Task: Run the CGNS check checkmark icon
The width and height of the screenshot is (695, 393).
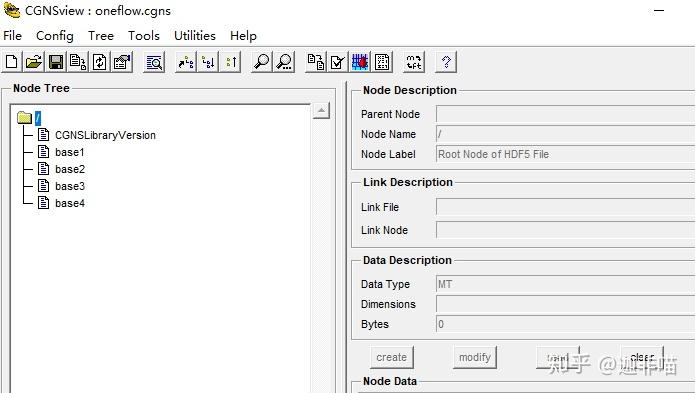Action: pyautogui.click(x=338, y=62)
